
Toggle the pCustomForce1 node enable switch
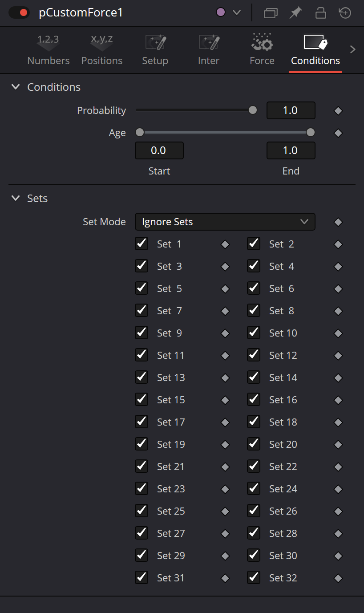19,12
